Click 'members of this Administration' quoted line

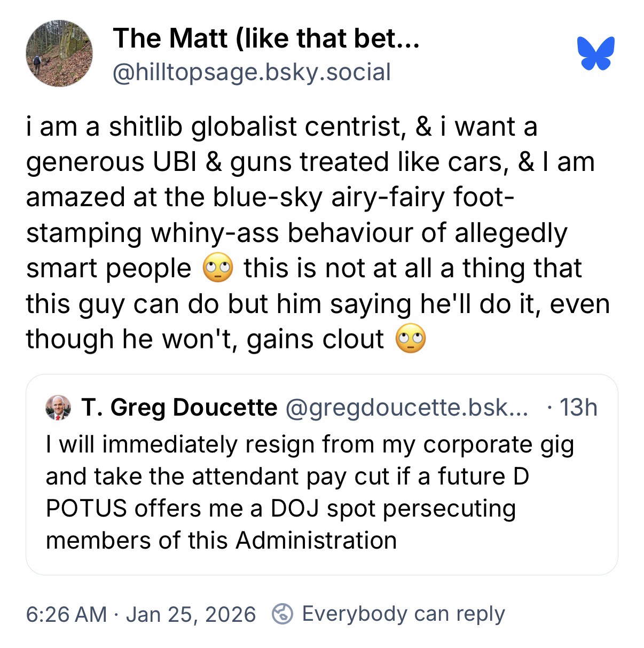[x=221, y=541]
